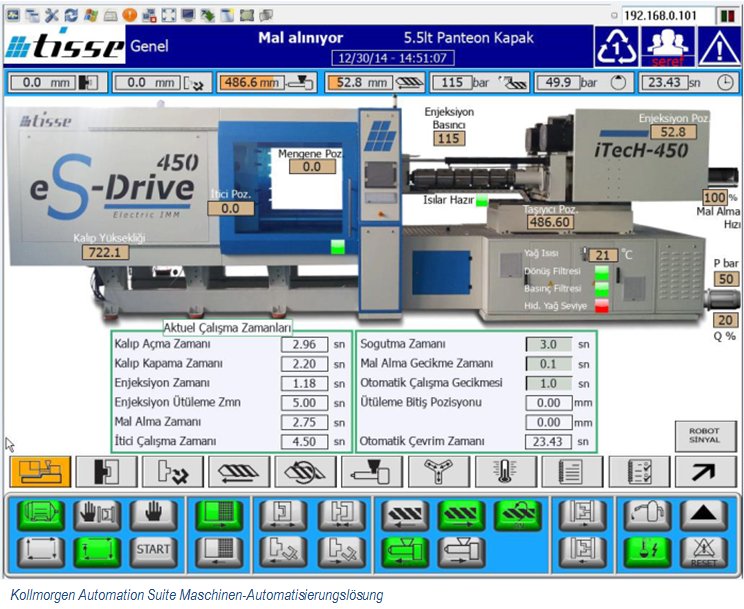
Task: Click the ejector forward right-arrow button
Action: pos(342,552)
